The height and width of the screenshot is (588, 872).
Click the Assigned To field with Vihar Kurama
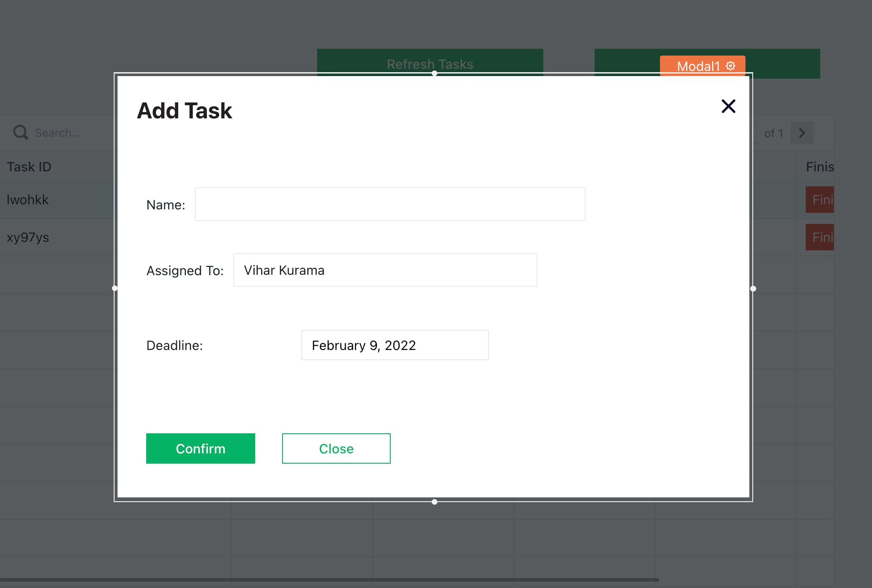pos(385,270)
